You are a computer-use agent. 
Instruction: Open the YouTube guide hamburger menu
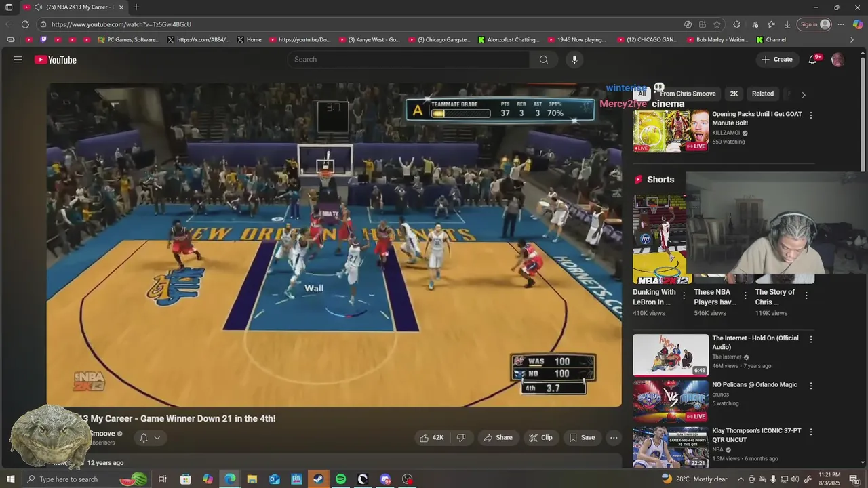coord(18,60)
